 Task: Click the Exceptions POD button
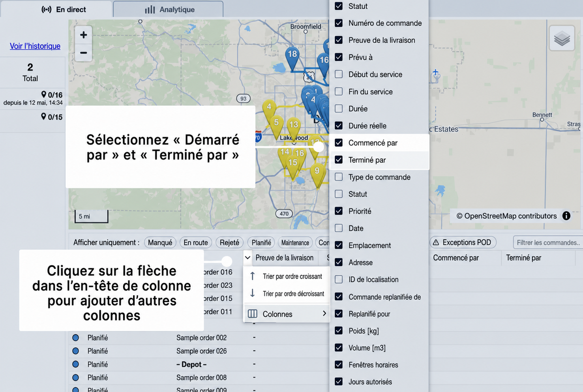[x=463, y=242]
